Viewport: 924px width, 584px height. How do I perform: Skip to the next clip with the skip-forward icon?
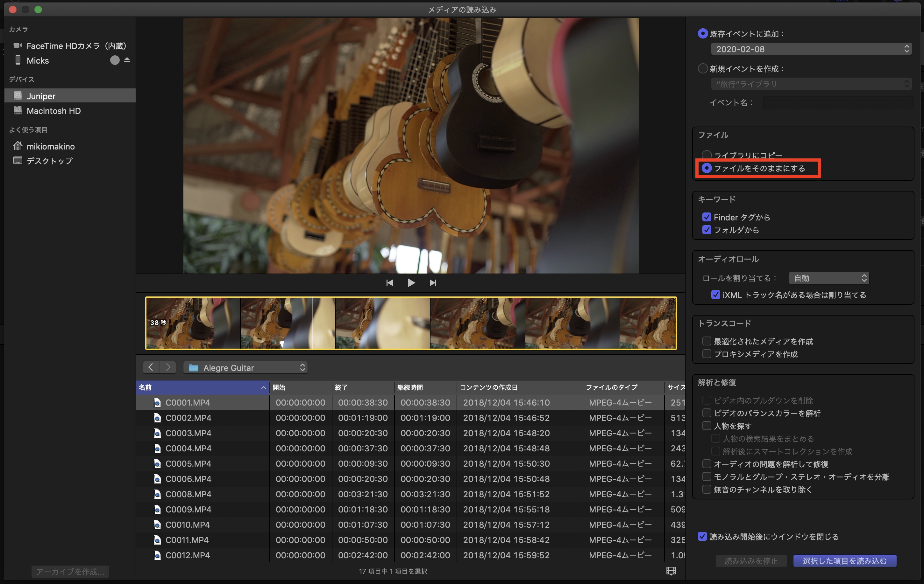[x=433, y=282]
